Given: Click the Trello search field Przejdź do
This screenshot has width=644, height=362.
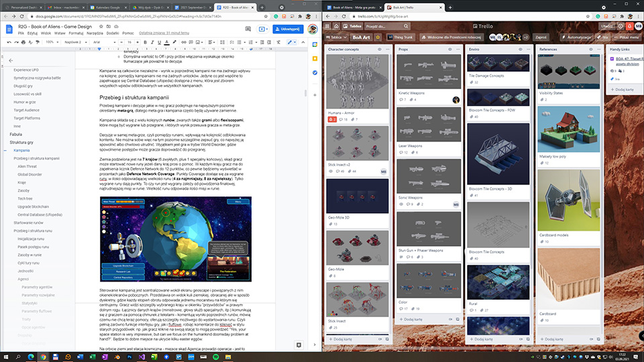Looking at the screenshot, I should [387, 26].
